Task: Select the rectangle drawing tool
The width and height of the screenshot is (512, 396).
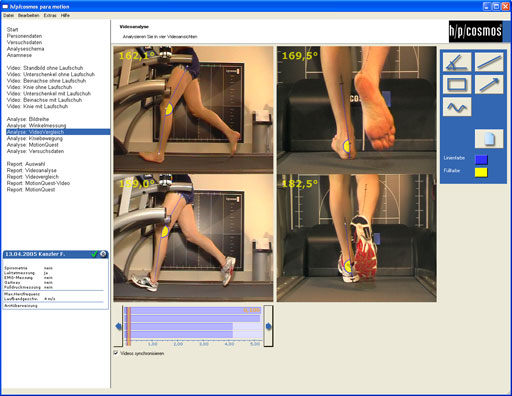Action: 457,84
